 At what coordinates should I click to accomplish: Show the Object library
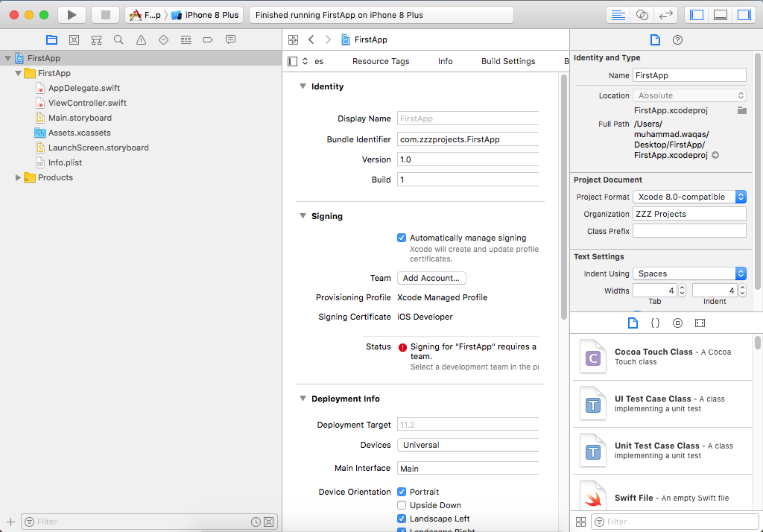point(677,323)
